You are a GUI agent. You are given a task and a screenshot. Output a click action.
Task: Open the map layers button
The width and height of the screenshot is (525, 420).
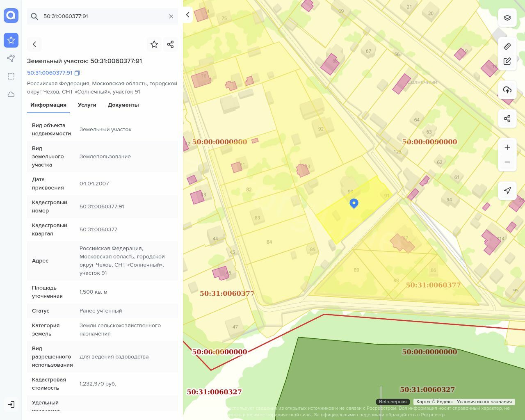[507, 18]
